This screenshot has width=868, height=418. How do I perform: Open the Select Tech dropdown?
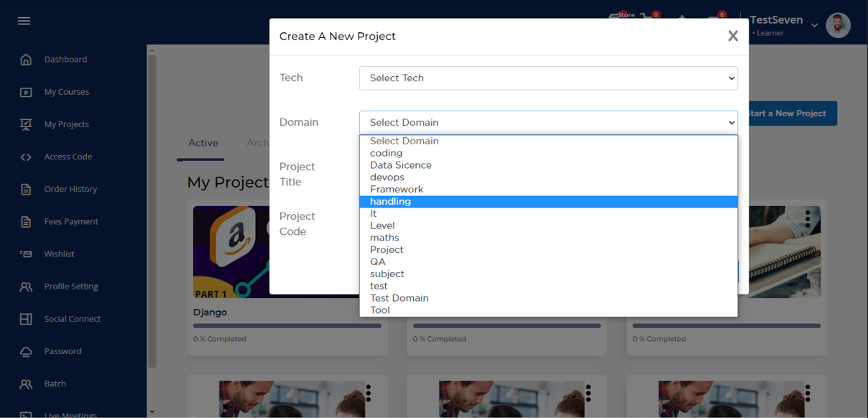548,78
